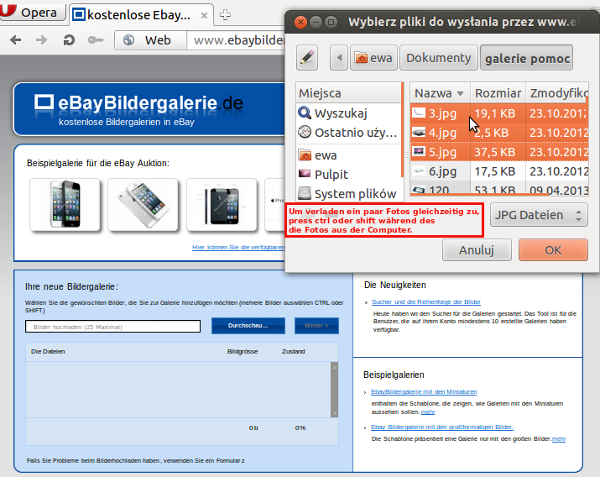Select file 3.jpg in the list
Viewport: 600px width, 477px height.
tap(499, 113)
